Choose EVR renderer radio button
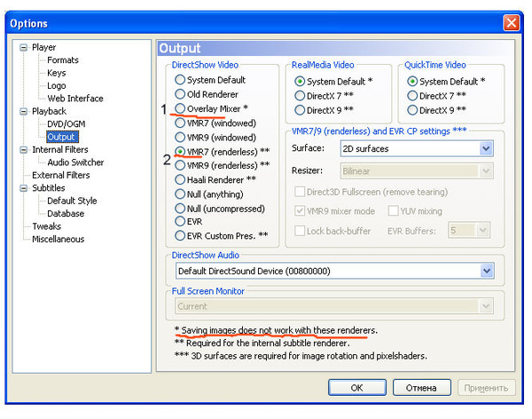Screen dimensions: 532x419 pyautogui.click(x=180, y=222)
